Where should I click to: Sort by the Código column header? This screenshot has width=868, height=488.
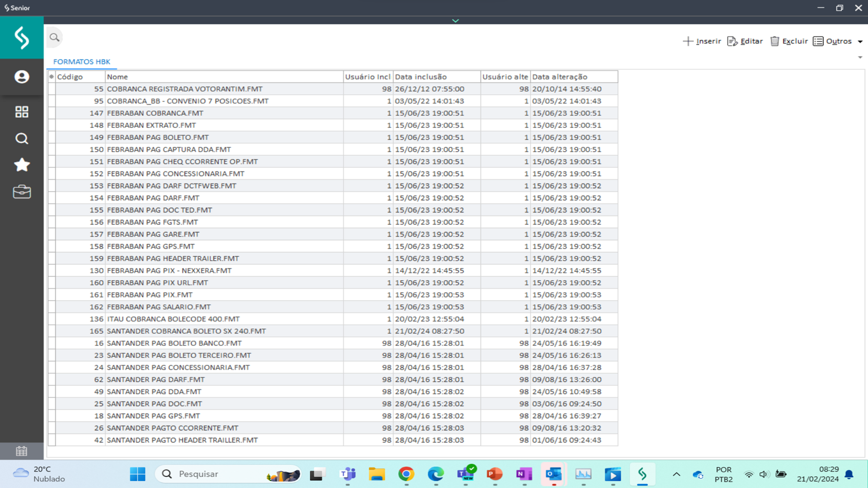point(80,77)
